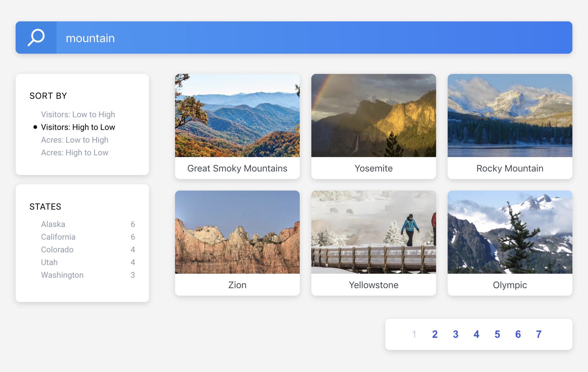
Task: Select 'Acres: High to Low' sort option
Action: click(74, 152)
